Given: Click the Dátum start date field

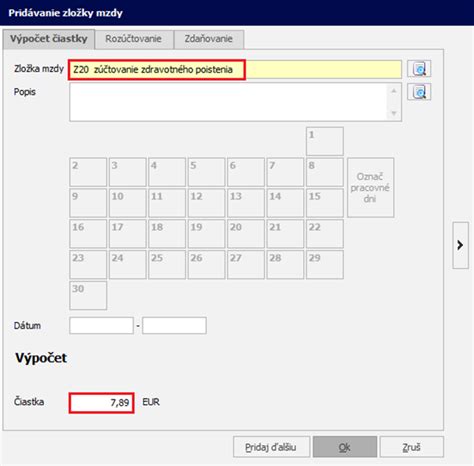Looking at the screenshot, I should [x=101, y=326].
